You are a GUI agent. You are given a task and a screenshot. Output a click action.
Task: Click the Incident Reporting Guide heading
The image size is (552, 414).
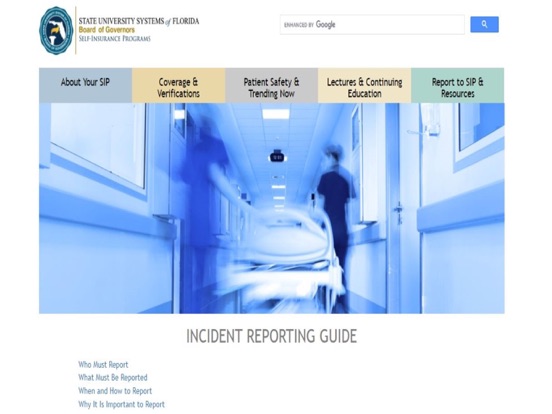(271, 336)
